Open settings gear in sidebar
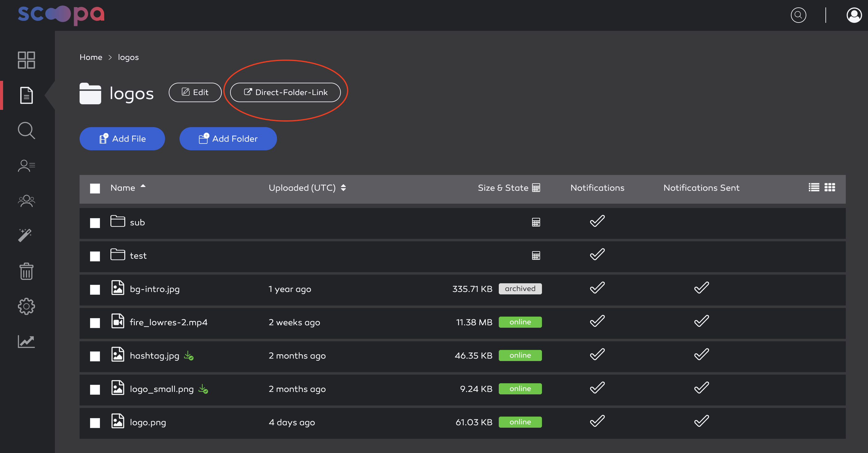Viewport: 868px width, 453px height. pyautogui.click(x=26, y=306)
